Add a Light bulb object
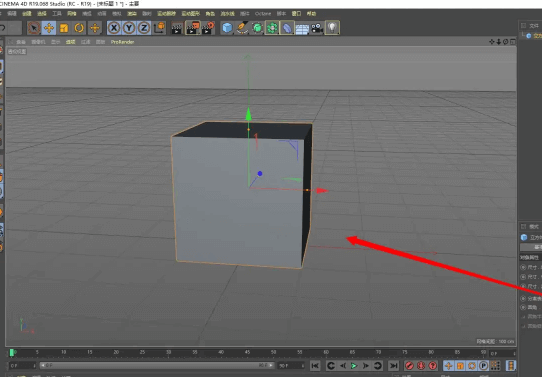The height and width of the screenshot is (377, 542). (x=332, y=28)
